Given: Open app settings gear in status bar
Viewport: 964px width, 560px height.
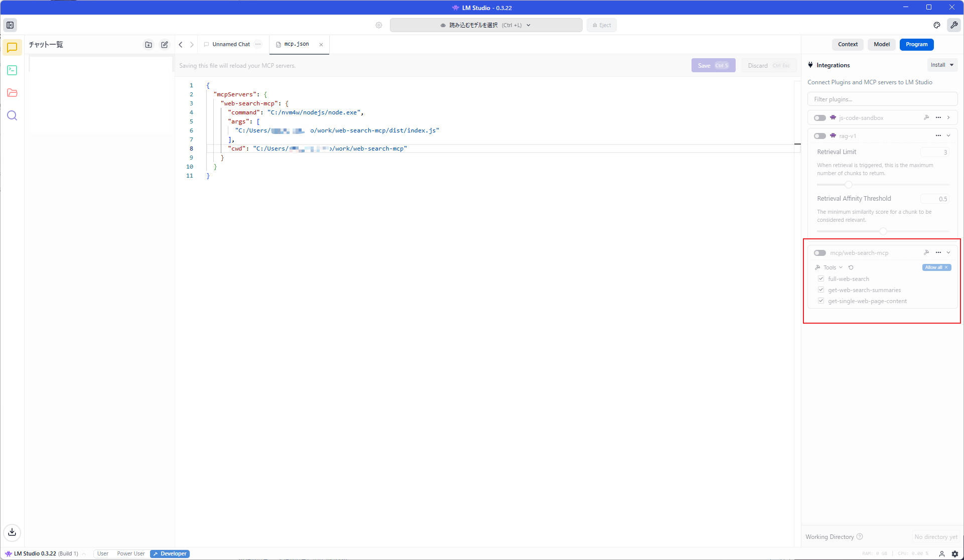Looking at the screenshot, I should (955, 554).
